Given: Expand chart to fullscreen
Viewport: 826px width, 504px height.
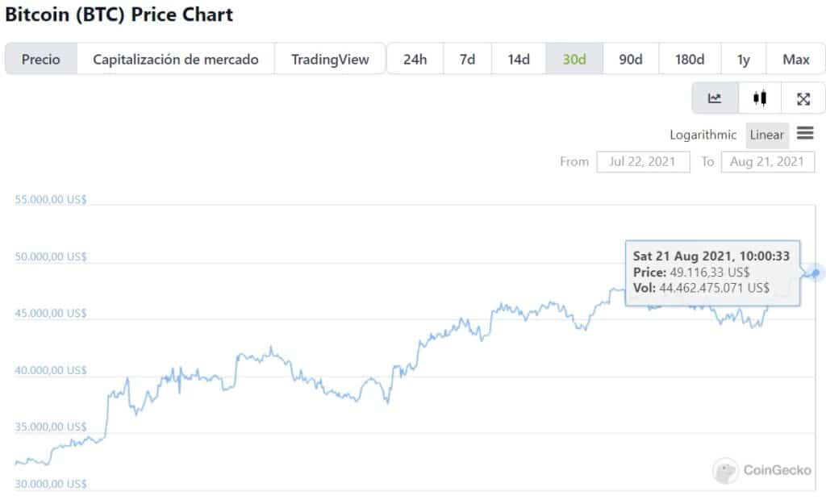Looking at the screenshot, I should click(803, 98).
